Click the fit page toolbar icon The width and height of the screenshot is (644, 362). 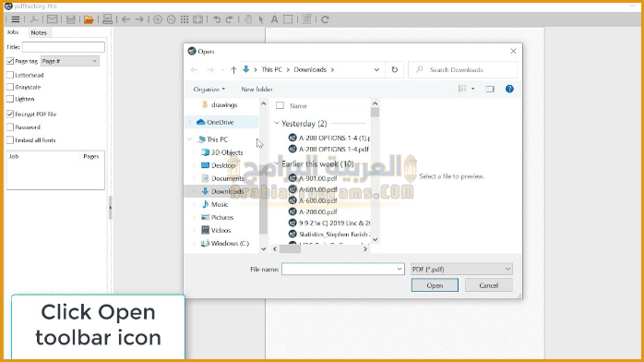pos(198,19)
